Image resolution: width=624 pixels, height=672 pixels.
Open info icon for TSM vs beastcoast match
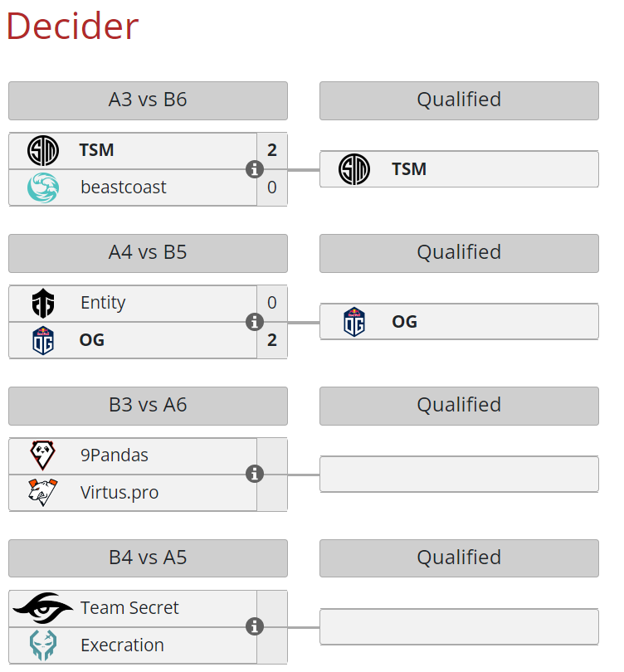255,169
